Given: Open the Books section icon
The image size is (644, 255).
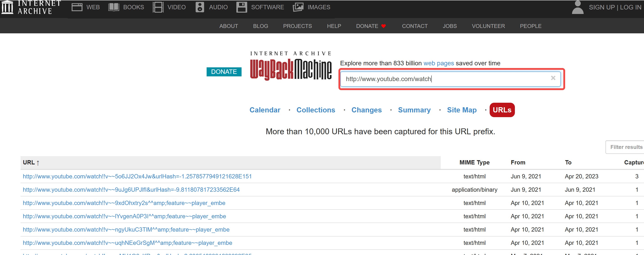Looking at the screenshot, I should pyautogui.click(x=114, y=7).
